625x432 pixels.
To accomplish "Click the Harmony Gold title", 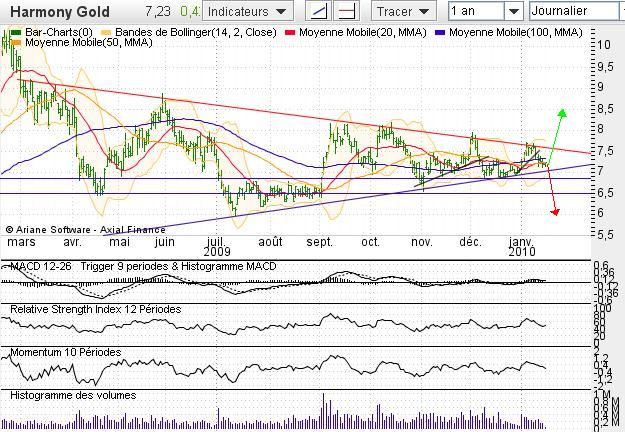I will tap(60, 12).
